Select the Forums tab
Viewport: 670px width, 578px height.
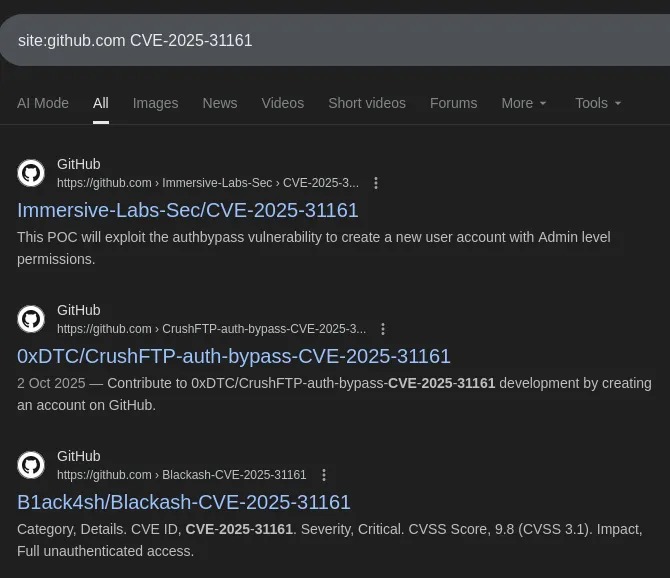pos(453,103)
